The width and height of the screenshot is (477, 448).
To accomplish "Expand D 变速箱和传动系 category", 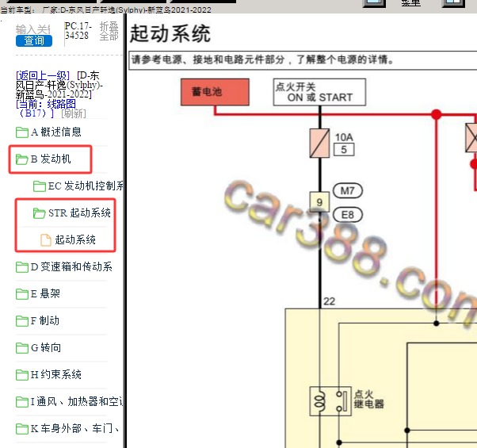I will tap(71, 267).
